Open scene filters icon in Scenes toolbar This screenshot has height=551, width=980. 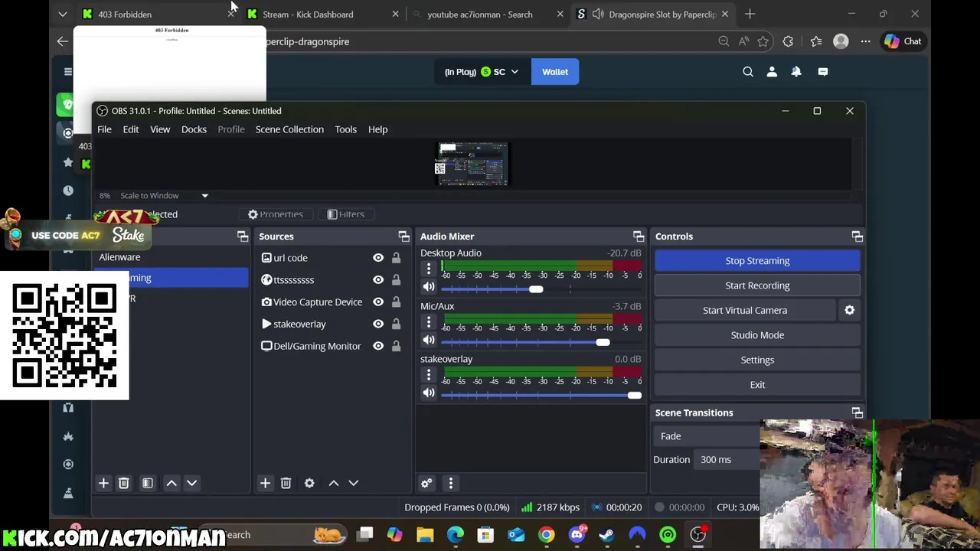[148, 483]
